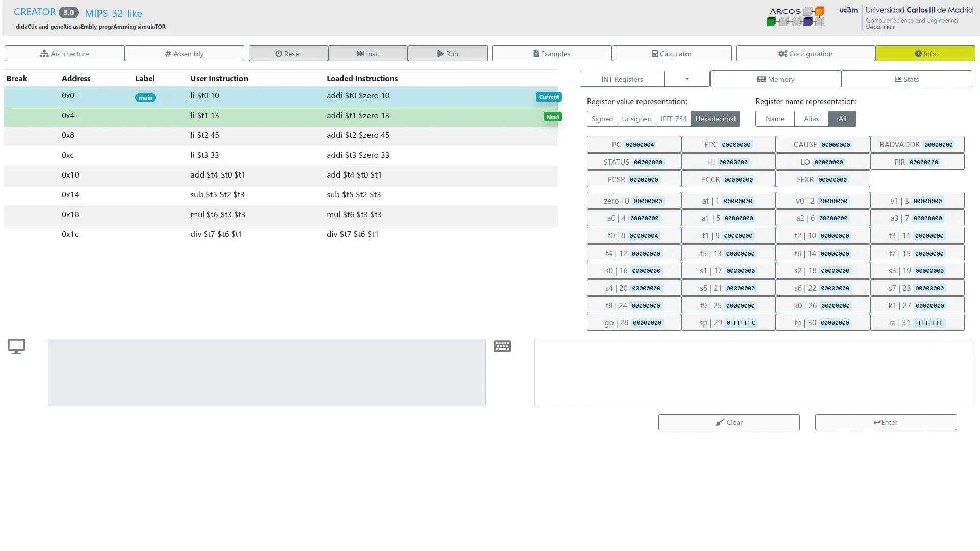Click the grey monitor output area
980x551 pixels.
(267, 373)
